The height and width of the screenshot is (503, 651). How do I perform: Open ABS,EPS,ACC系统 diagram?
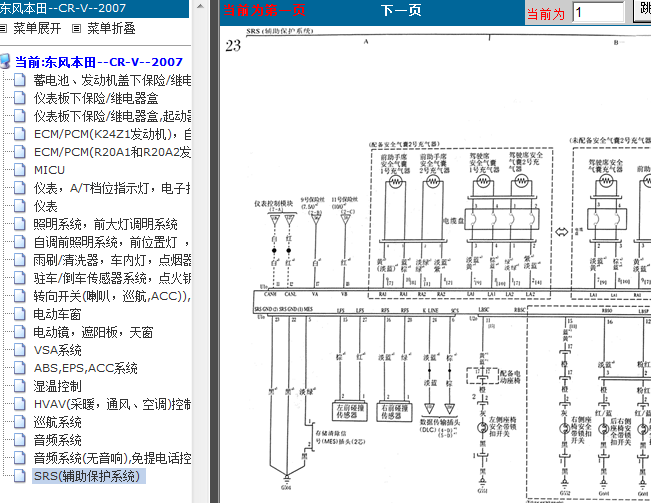[x=86, y=368]
